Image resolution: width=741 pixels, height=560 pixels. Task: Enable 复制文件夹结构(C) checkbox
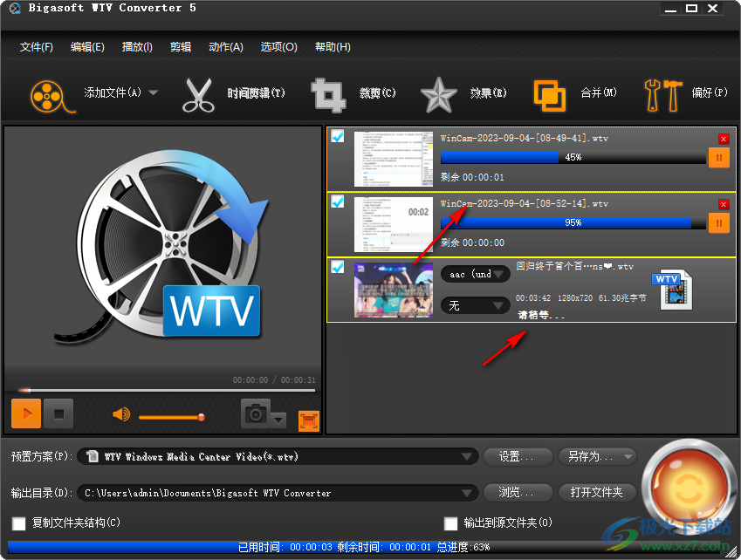point(19,523)
